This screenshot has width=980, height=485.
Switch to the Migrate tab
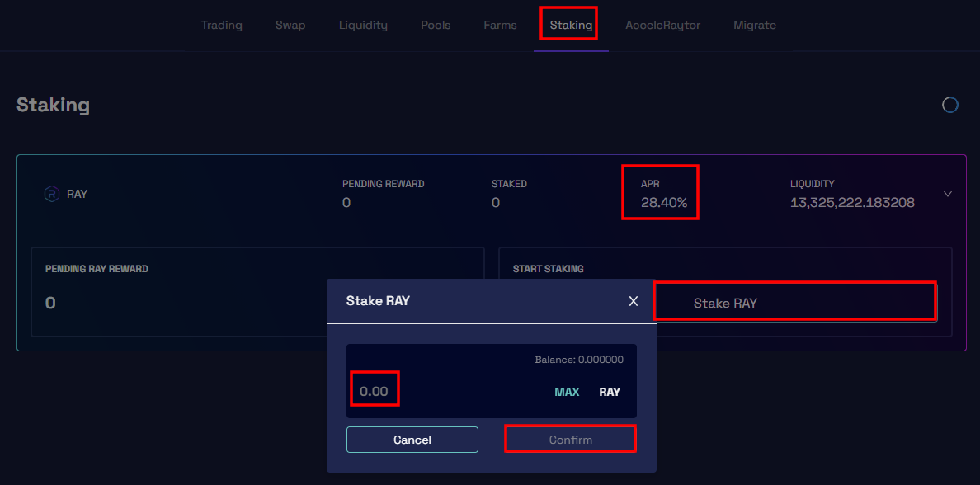(x=754, y=26)
